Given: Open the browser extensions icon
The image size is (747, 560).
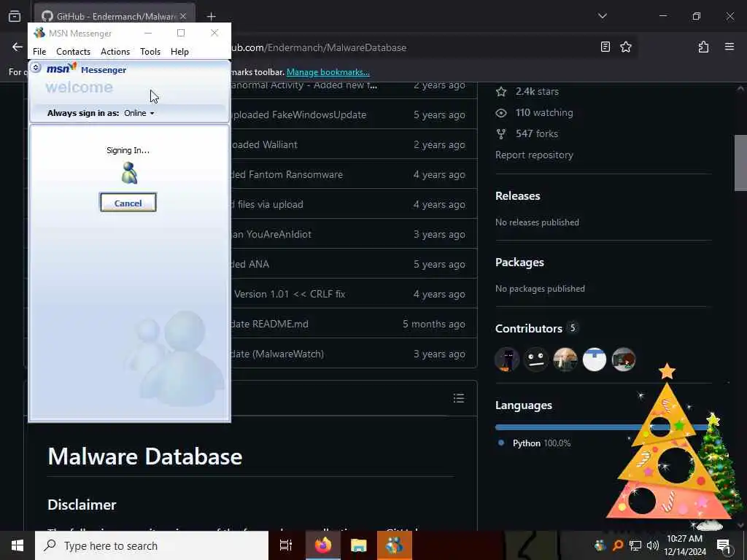Looking at the screenshot, I should pyautogui.click(x=703, y=47).
